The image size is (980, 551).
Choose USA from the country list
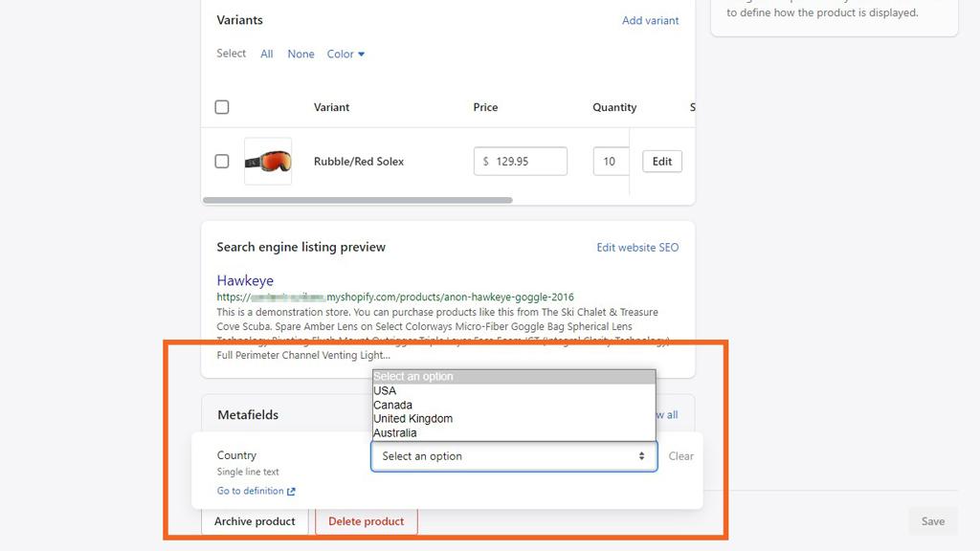385,390
